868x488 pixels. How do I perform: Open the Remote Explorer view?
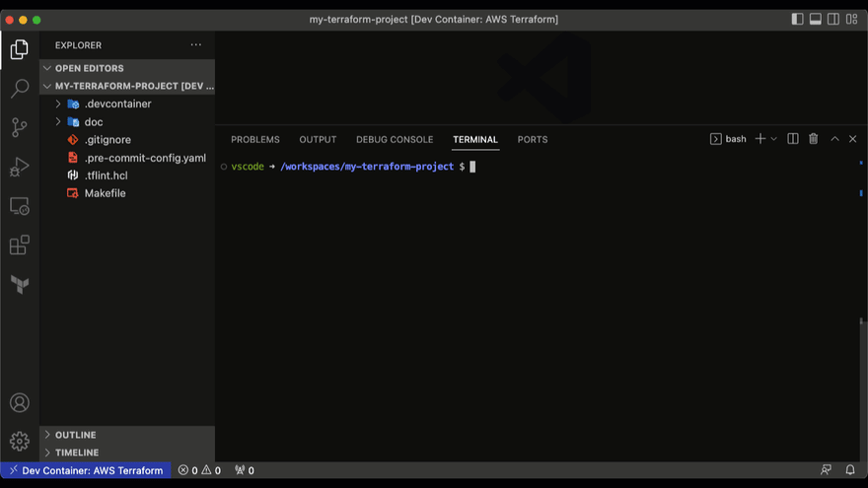pyautogui.click(x=20, y=206)
